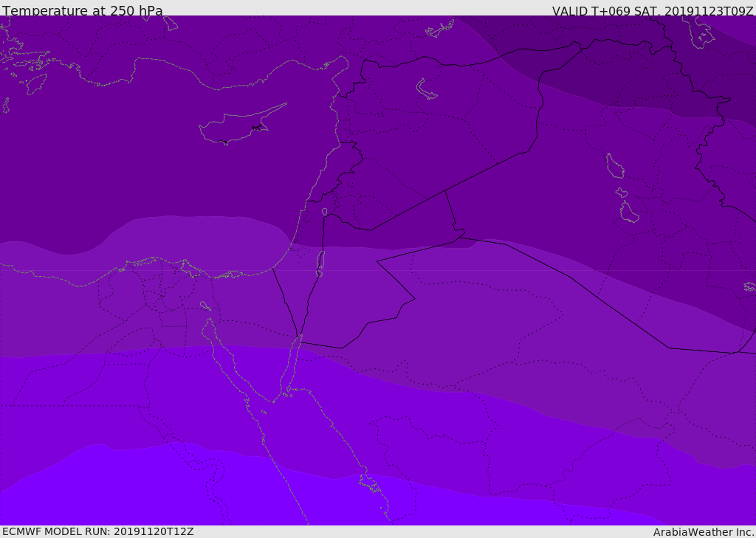The image size is (756, 538).
Task: Select Lake Razzazah south of Tharthar
Action: tap(629, 212)
